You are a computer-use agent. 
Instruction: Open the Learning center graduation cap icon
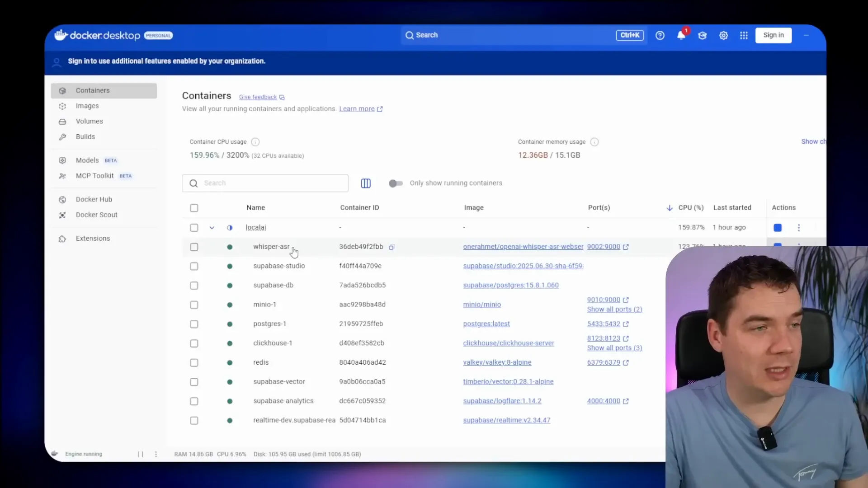(702, 35)
